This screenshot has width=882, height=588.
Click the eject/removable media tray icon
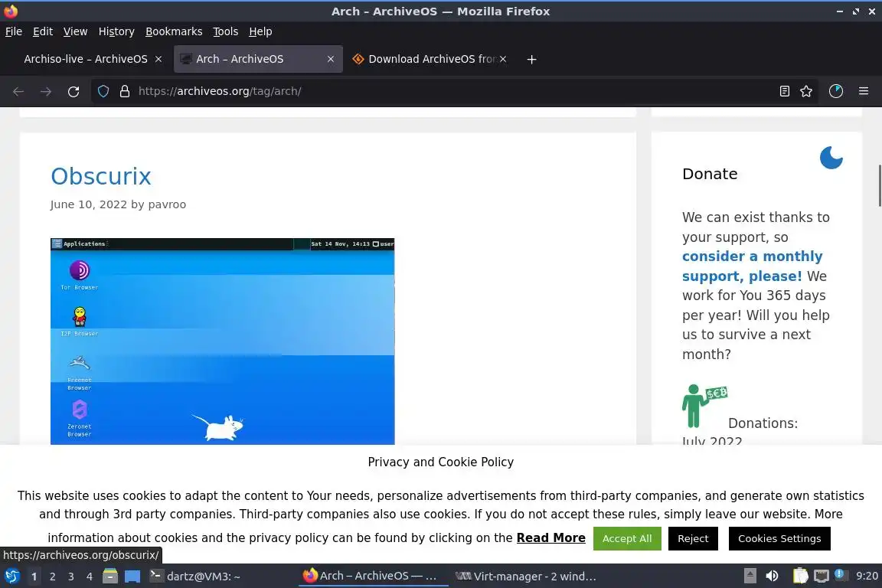pos(750,577)
